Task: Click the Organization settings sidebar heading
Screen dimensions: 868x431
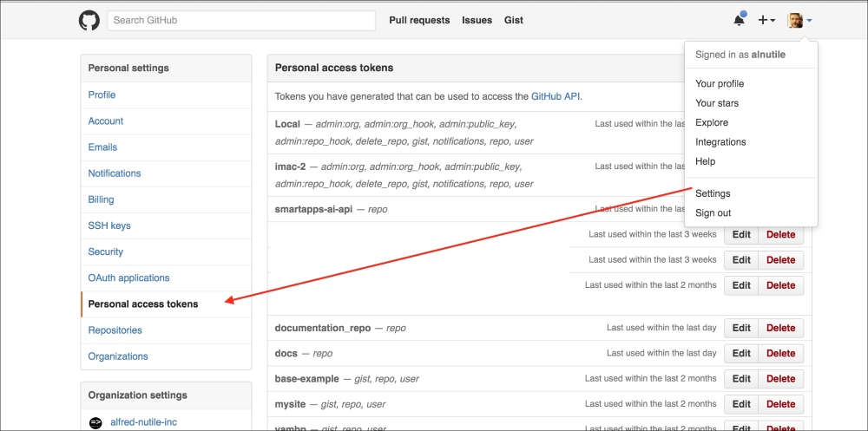Action: tap(137, 395)
